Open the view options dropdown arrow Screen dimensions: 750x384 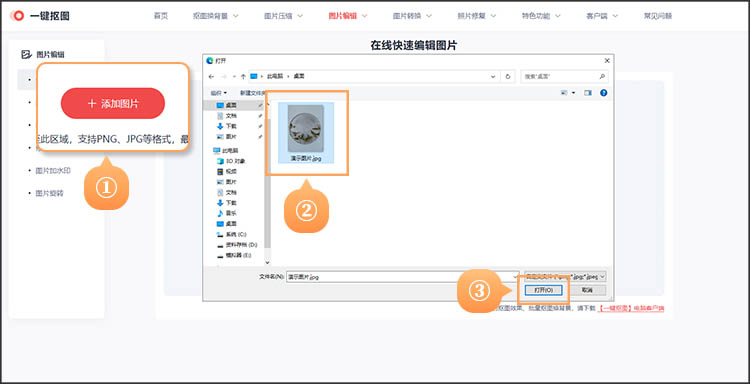[x=574, y=93]
